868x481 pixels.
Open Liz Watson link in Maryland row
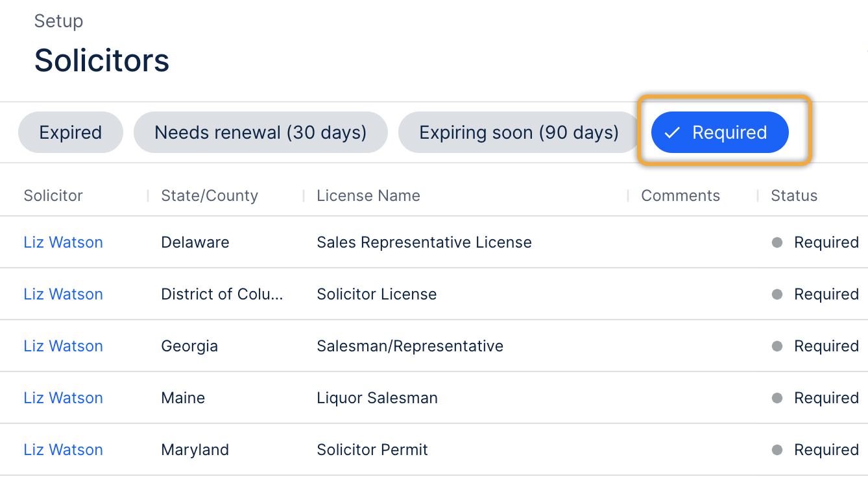tap(63, 450)
